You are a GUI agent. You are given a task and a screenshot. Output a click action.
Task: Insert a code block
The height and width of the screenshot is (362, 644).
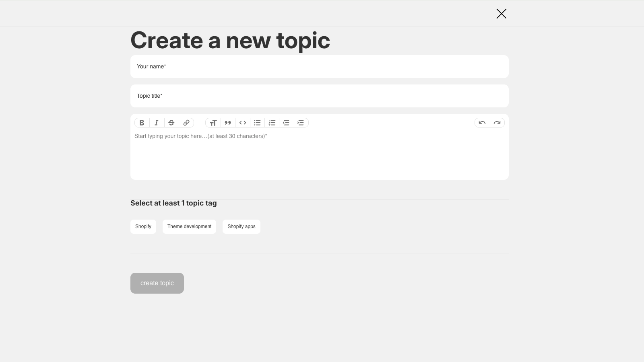(x=242, y=123)
